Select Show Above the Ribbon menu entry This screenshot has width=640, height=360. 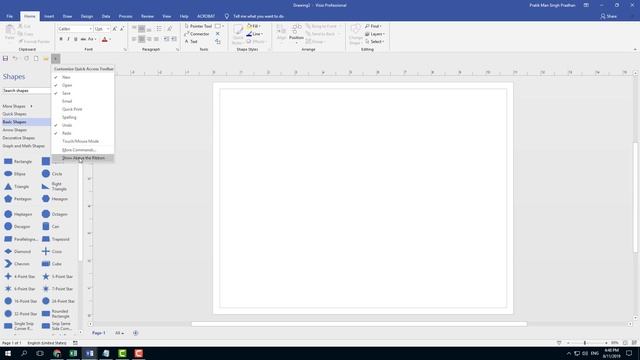tap(83, 158)
